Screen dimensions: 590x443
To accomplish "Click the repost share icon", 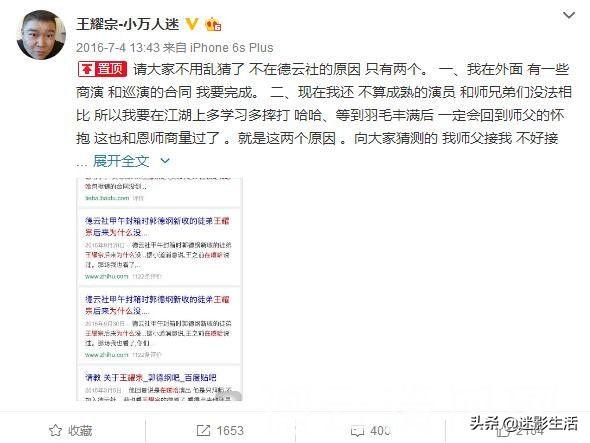I will (x=203, y=430).
